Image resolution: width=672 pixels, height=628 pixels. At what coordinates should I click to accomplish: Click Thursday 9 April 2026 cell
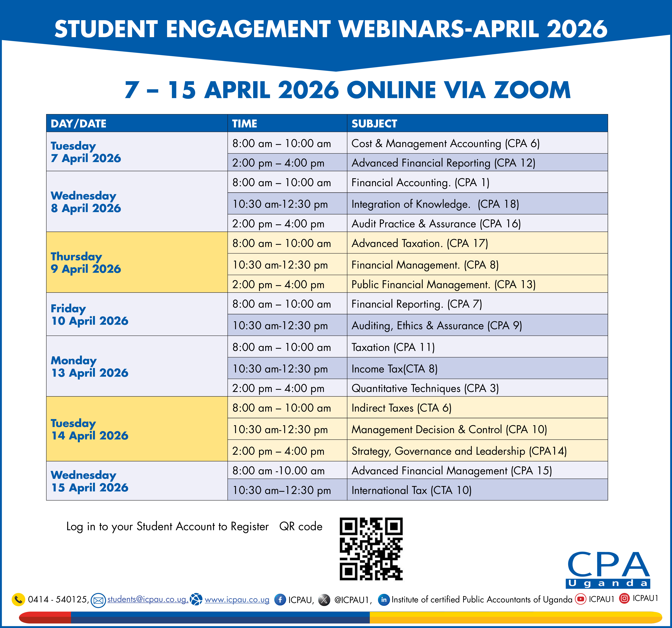pyautogui.click(x=86, y=262)
